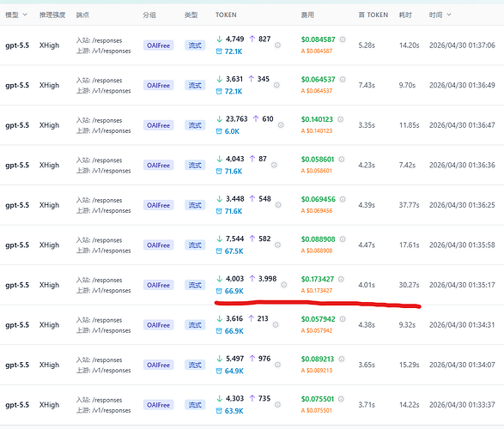The height and width of the screenshot is (429, 504).
Task: Click the 费用 column header
Action: pyautogui.click(x=307, y=15)
